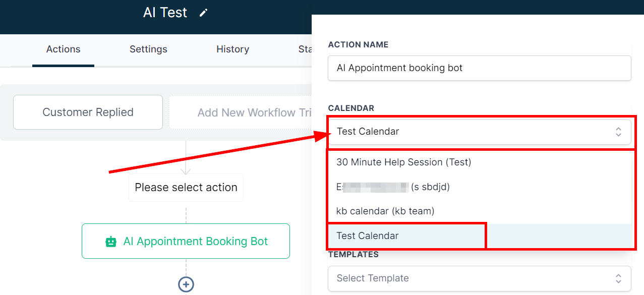
Task: Pick the calendar option ending in (s sbdjd)
Action: (393, 187)
